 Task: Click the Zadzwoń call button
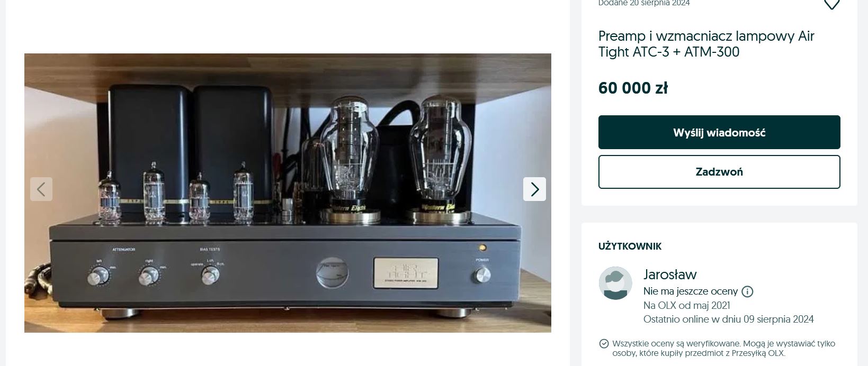coord(719,172)
